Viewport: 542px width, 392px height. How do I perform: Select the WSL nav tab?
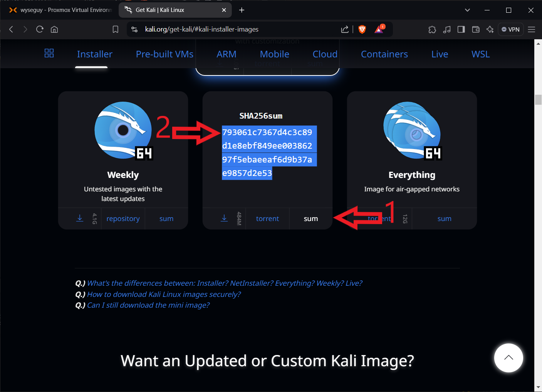[481, 54]
